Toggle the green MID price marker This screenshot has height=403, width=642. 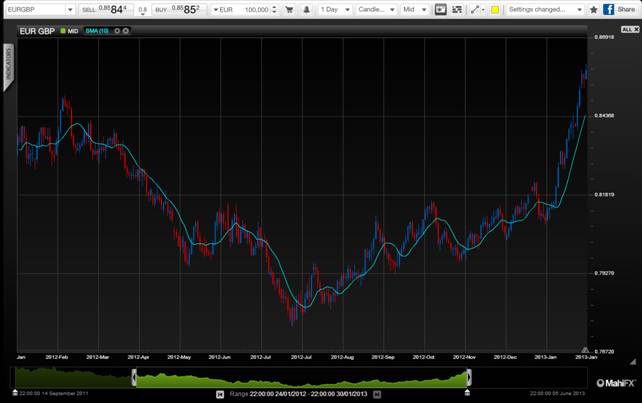(63, 31)
